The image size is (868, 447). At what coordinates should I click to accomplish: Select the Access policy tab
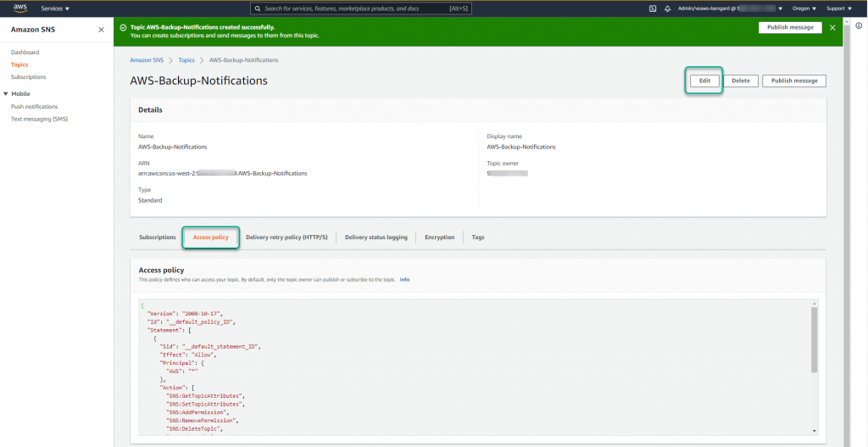coord(210,237)
